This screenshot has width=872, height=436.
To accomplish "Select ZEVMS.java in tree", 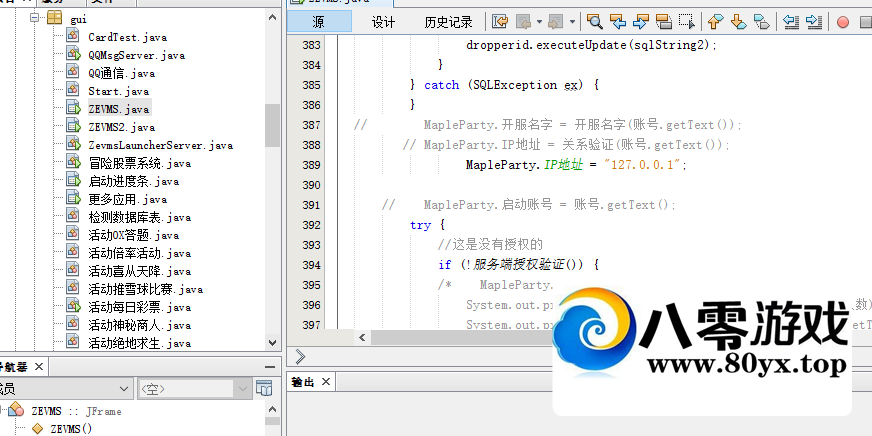I will tap(118, 109).
